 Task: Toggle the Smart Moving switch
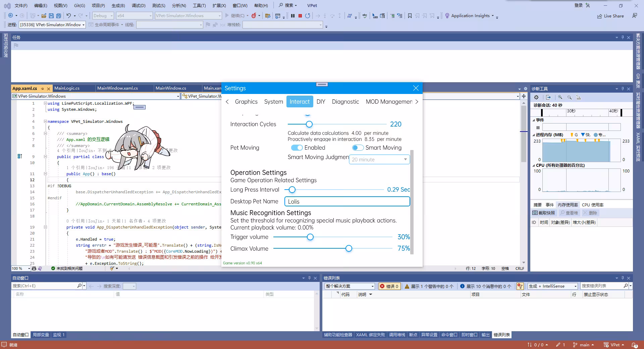point(358,148)
